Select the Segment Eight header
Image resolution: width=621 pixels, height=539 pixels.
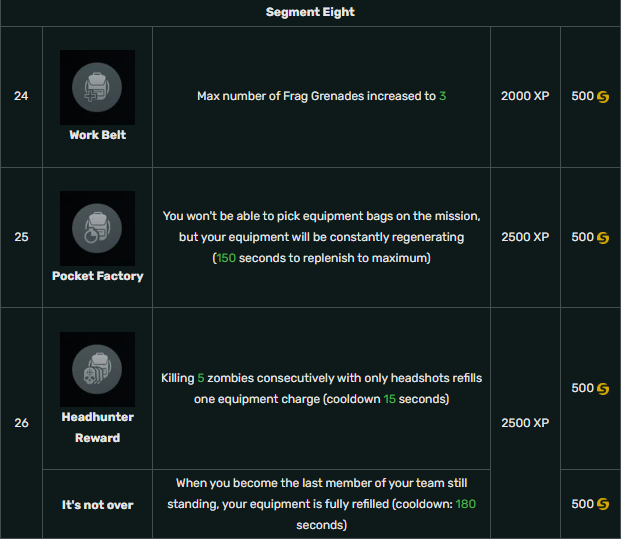click(x=310, y=12)
